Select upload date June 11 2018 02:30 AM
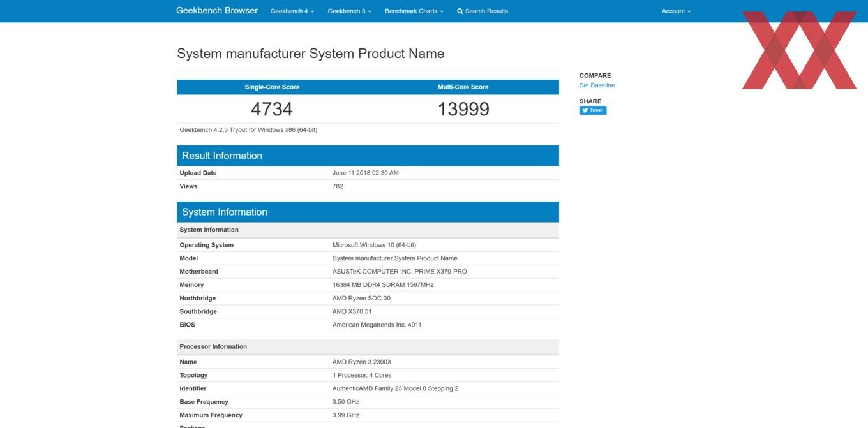 (x=366, y=173)
